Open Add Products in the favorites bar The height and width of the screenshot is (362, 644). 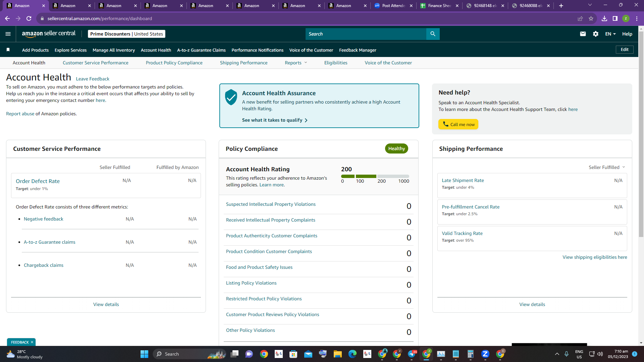(35, 50)
